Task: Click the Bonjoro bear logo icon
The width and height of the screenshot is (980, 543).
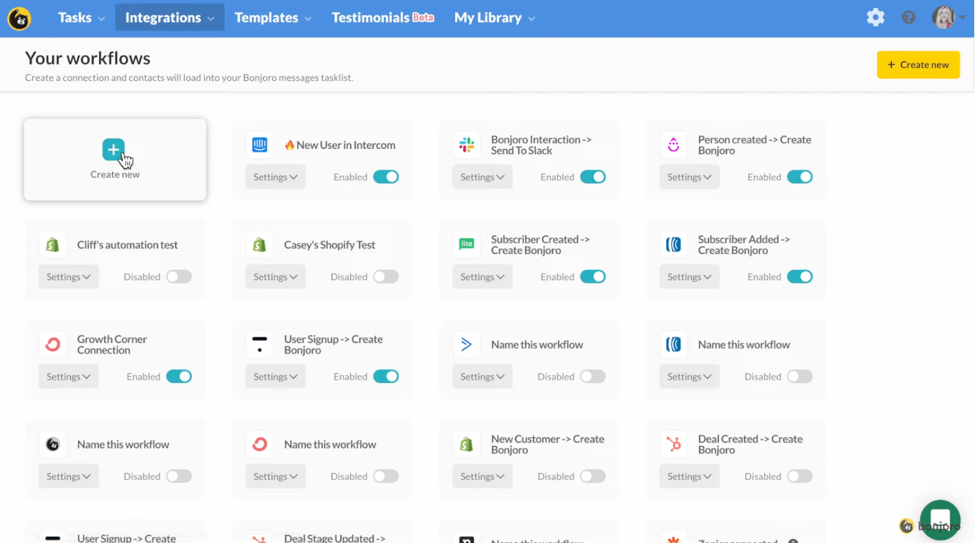Action: pyautogui.click(x=20, y=19)
